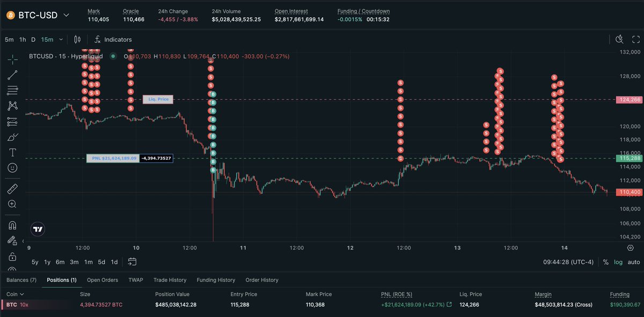Open chart candlestick style selector
This screenshot has width=644, height=317.
77,39
